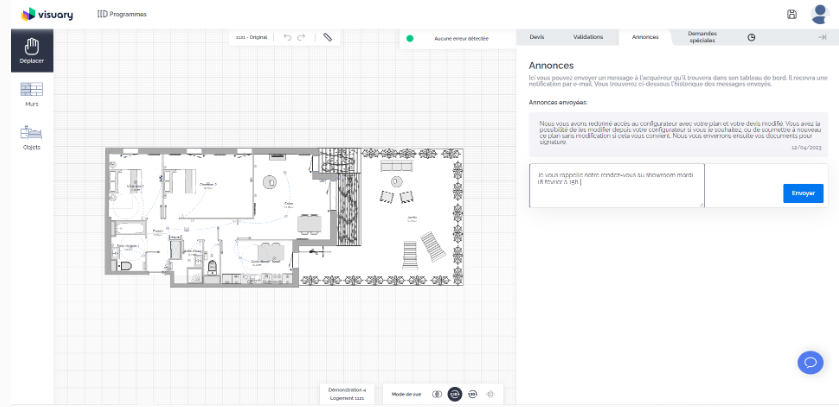Select the ruler measurement tool
Image resolution: width=839 pixels, height=407 pixels.
tap(327, 37)
